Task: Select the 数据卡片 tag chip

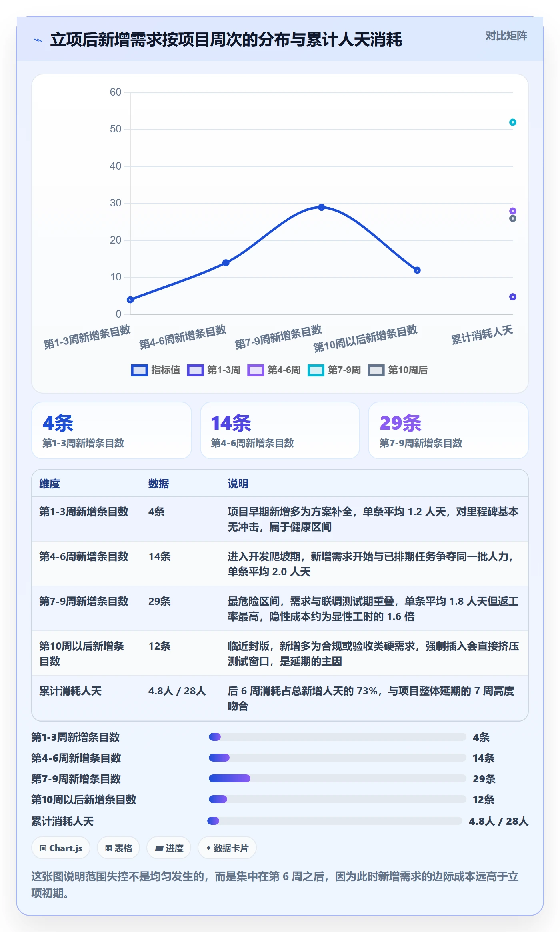Action: point(227,848)
